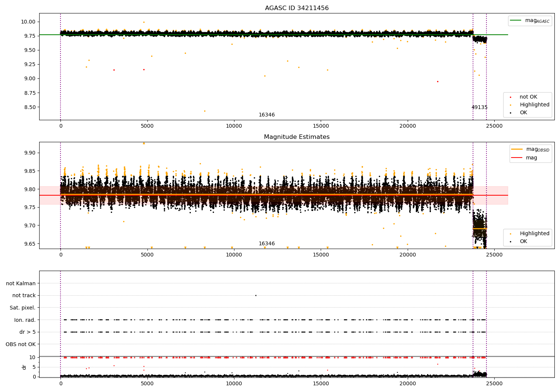Click the top plot's 'Highlighted' legend entry
The width and height of the screenshot is (560, 392).
pyautogui.click(x=535, y=105)
